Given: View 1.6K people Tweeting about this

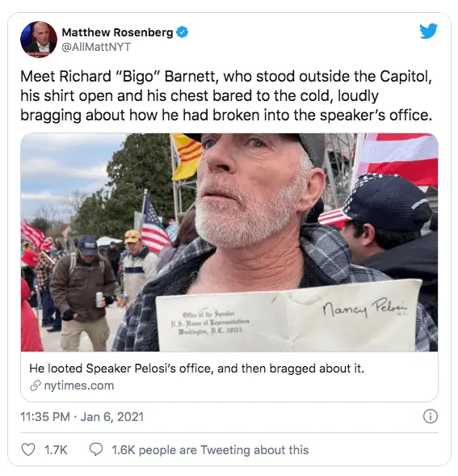Looking at the screenshot, I should click(x=210, y=449).
